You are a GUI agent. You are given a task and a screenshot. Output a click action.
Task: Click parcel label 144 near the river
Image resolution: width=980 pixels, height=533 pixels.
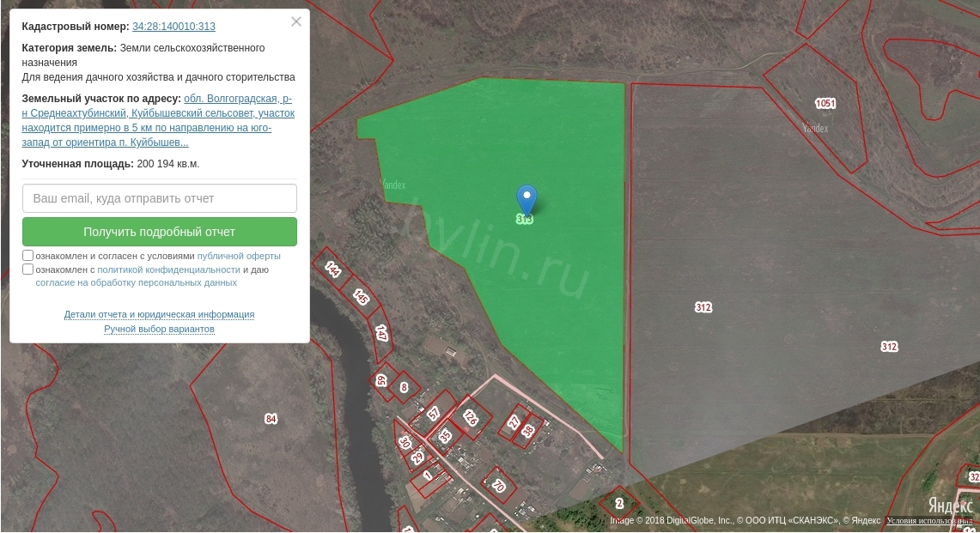(x=333, y=269)
